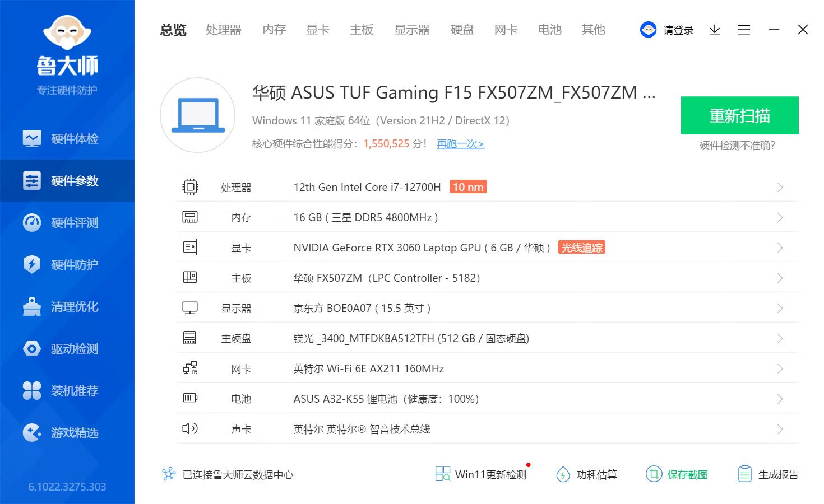Image resolution: width=824 pixels, height=504 pixels.
Task: Switch to the 网卡 top tab
Action: tap(506, 30)
